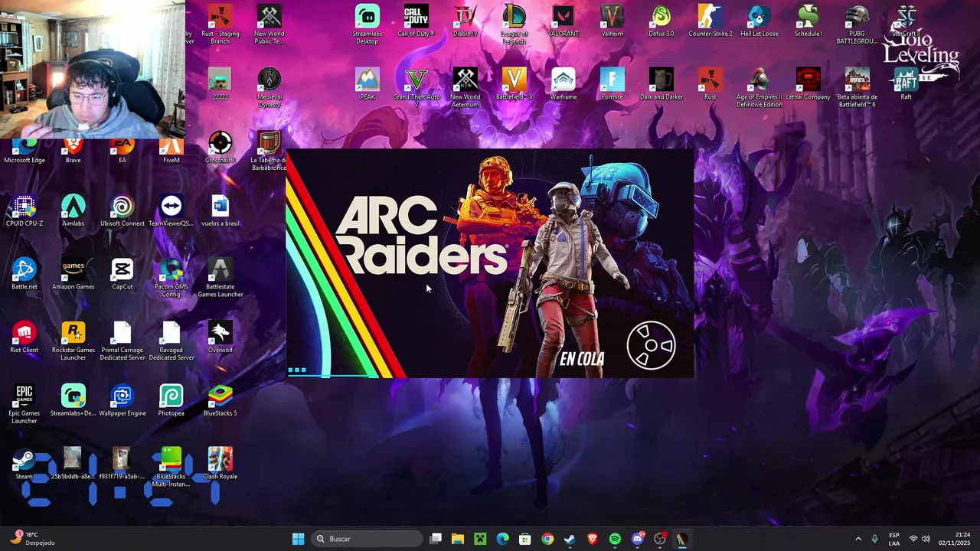The image size is (980, 551).
Task: Open the Brave browser desktop shortcut
Action: coord(73,151)
